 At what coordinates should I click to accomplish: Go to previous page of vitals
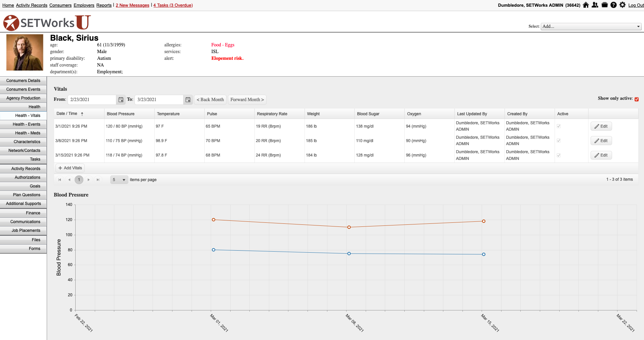pyautogui.click(x=69, y=180)
